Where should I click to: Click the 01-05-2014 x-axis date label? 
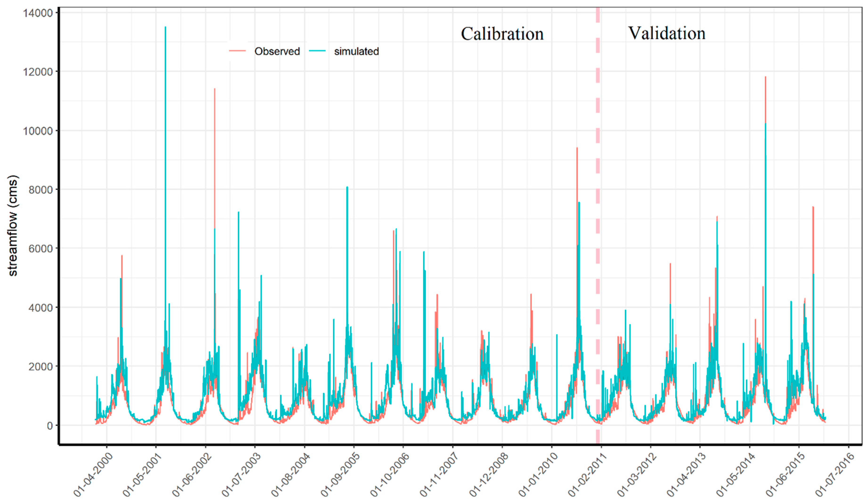pyautogui.click(x=736, y=474)
